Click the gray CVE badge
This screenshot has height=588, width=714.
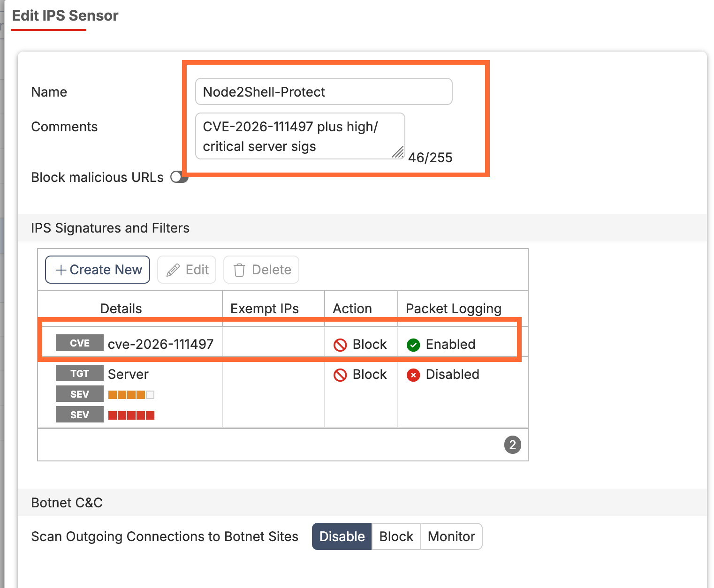click(80, 343)
